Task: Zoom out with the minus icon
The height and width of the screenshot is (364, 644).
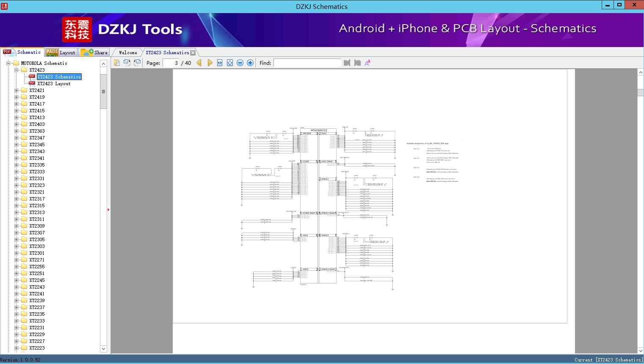Action: [240, 63]
